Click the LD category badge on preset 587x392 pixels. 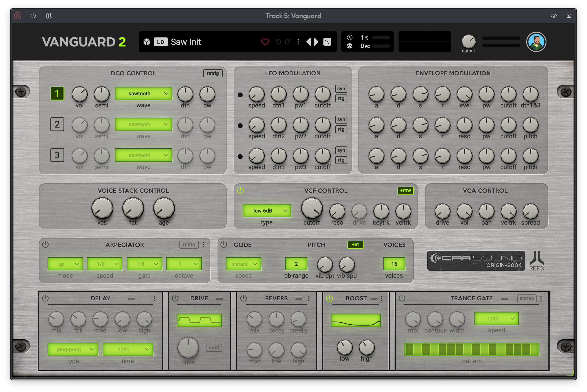pyautogui.click(x=161, y=42)
